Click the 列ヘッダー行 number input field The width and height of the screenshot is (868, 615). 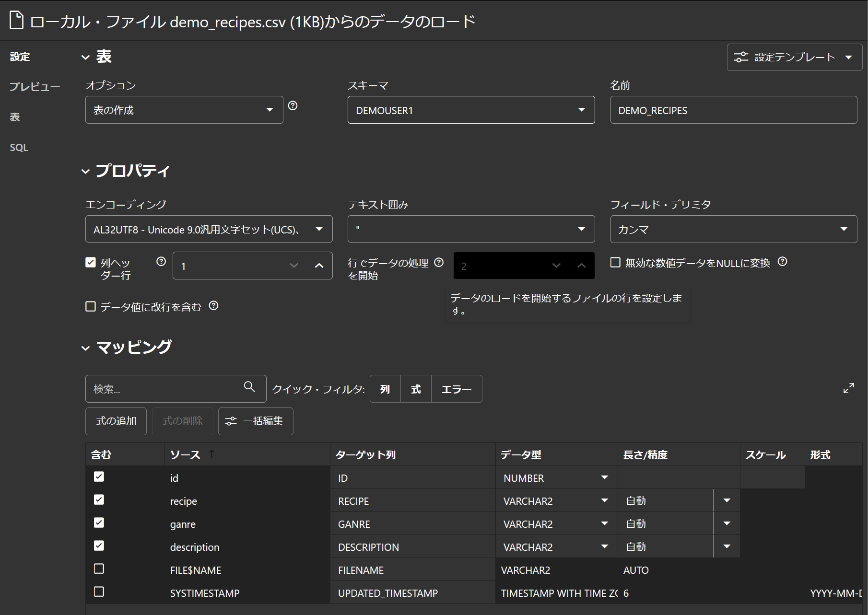point(253,266)
